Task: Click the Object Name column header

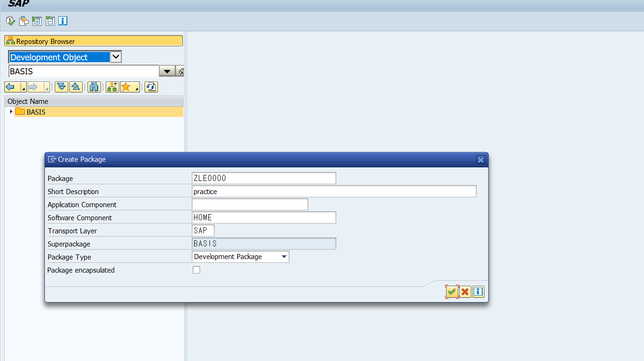Action: click(x=94, y=101)
